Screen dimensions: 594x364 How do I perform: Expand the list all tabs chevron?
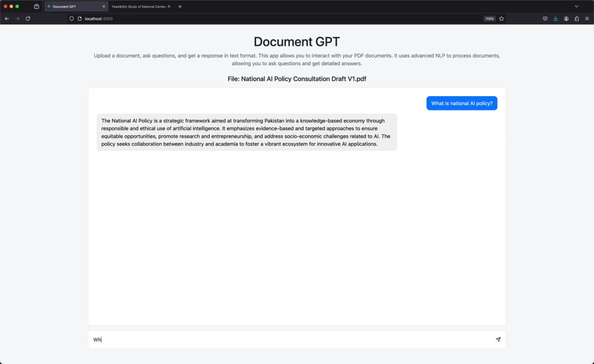click(x=577, y=7)
